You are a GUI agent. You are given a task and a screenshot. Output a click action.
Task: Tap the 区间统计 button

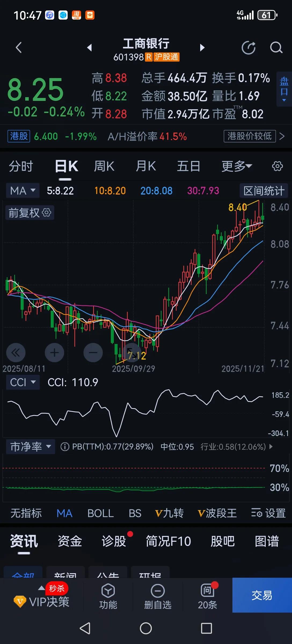coord(264,191)
